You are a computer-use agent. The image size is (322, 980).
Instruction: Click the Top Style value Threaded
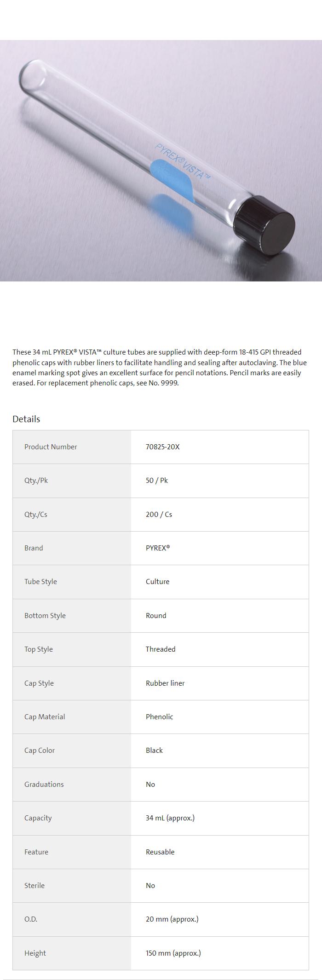[160, 649]
